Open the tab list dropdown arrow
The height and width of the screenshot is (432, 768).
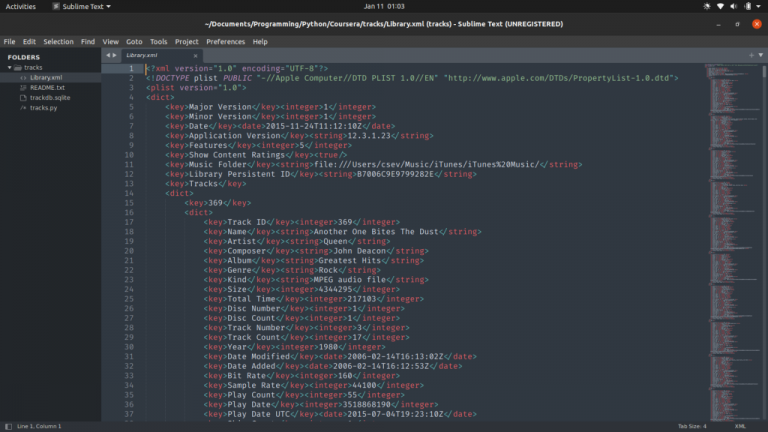[x=761, y=55]
